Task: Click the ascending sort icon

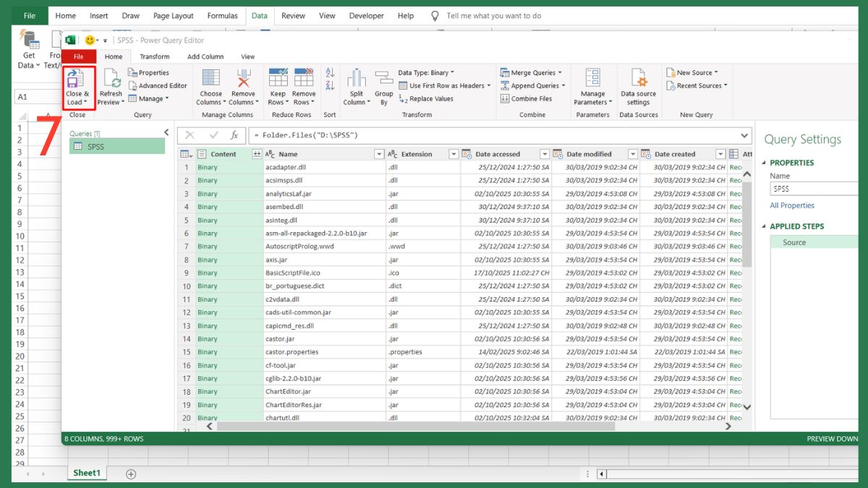Action: point(329,72)
